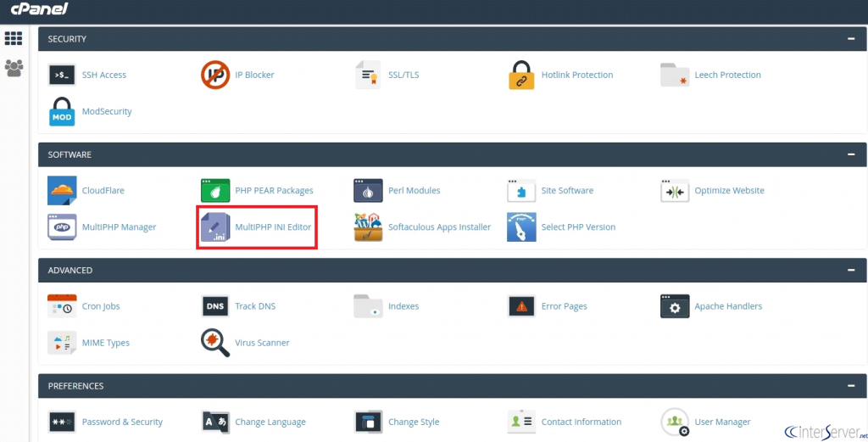The height and width of the screenshot is (442, 868).
Task: Click the Apache Handlers gear icon
Action: click(x=675, y=306)
